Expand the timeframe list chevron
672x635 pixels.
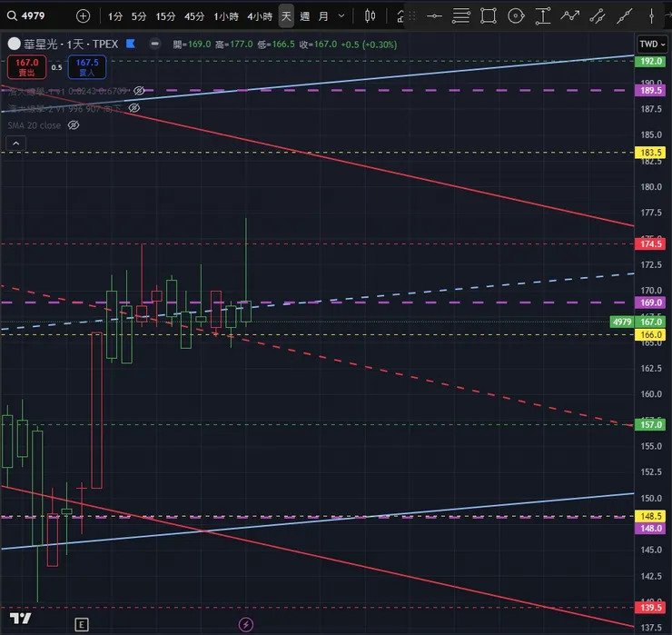341,16
